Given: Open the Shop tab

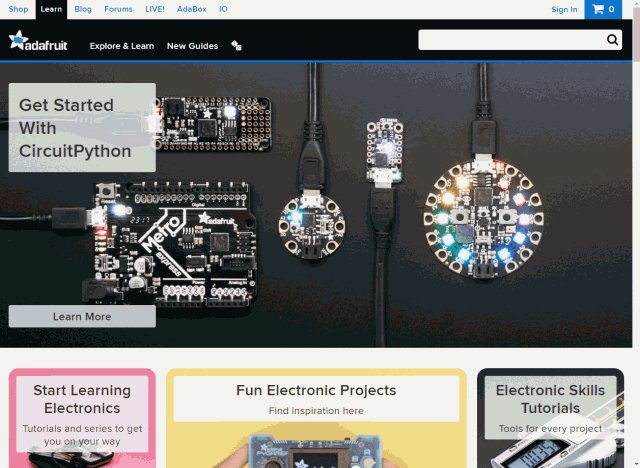Looking at the screenshot, I should [x=18, y=9].
